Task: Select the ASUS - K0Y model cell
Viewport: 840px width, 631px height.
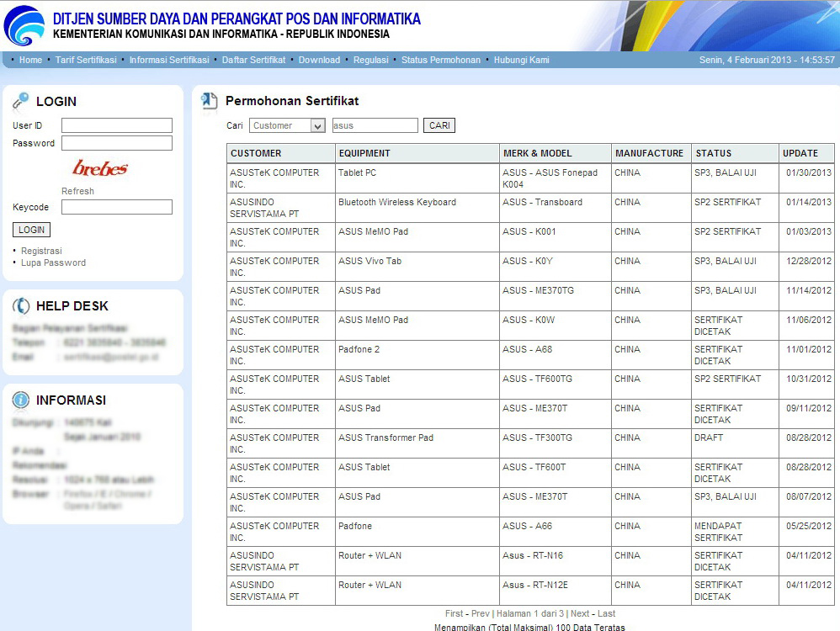Action: [555, 267]
